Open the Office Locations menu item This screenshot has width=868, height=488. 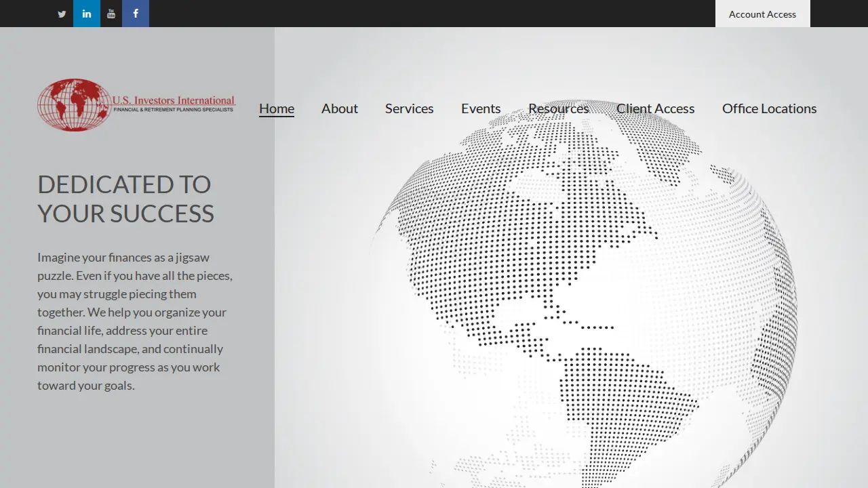click(769, 108)
